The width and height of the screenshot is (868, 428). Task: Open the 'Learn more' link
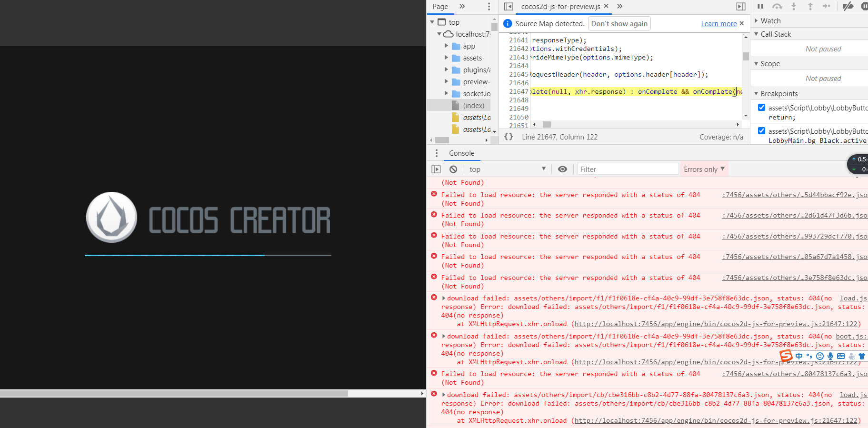[718, 24]
